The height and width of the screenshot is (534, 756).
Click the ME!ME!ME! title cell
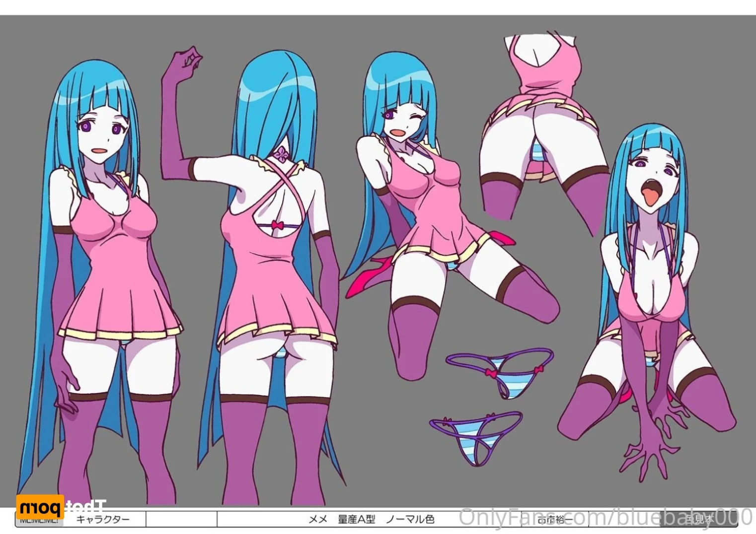click(39, 520)
